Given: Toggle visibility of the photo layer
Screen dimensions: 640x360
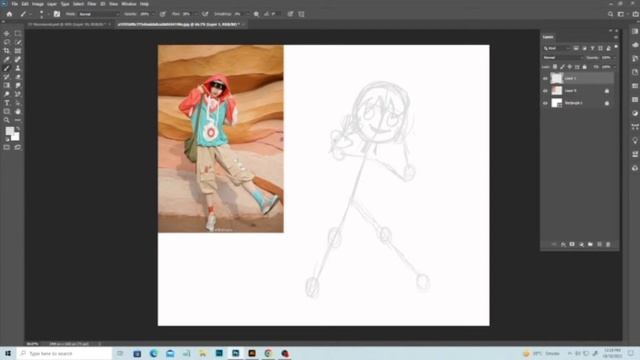Looking at the screenshot, I should pyautogui.click(x=545, y=91).
